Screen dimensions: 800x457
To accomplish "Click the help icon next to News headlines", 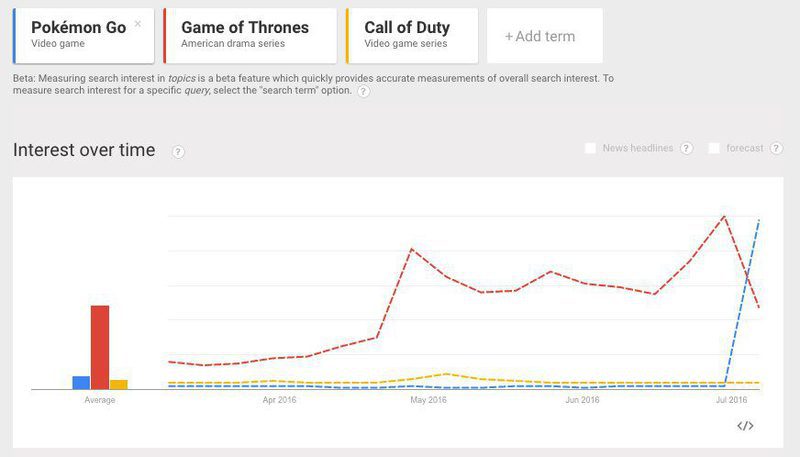I will (x=687, y=148).
